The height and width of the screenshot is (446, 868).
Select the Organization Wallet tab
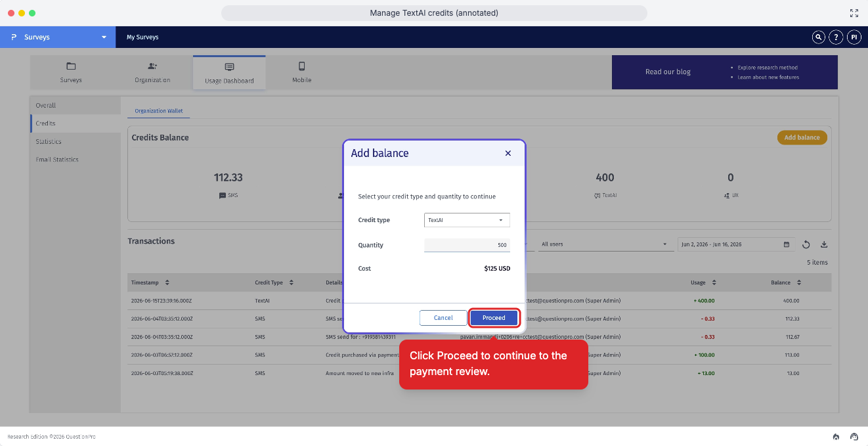click(159, 111)
